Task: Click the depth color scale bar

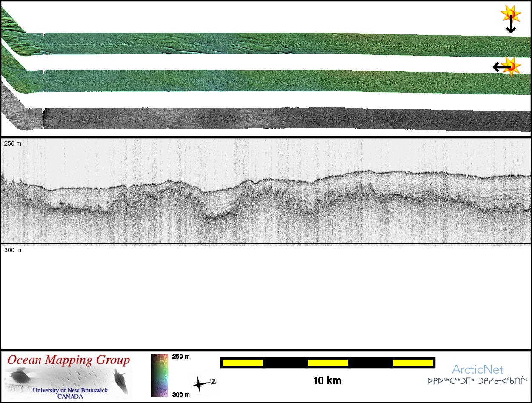Action: pos(160,375)
